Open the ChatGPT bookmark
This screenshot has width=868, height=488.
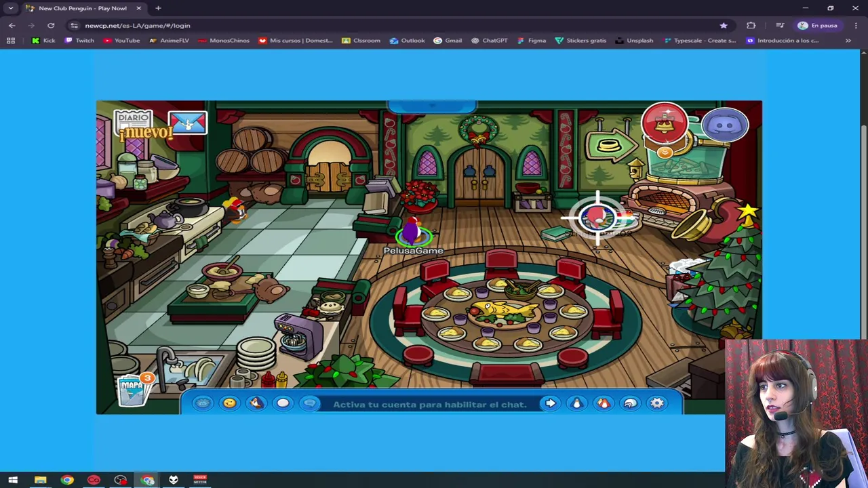point(489,41)
